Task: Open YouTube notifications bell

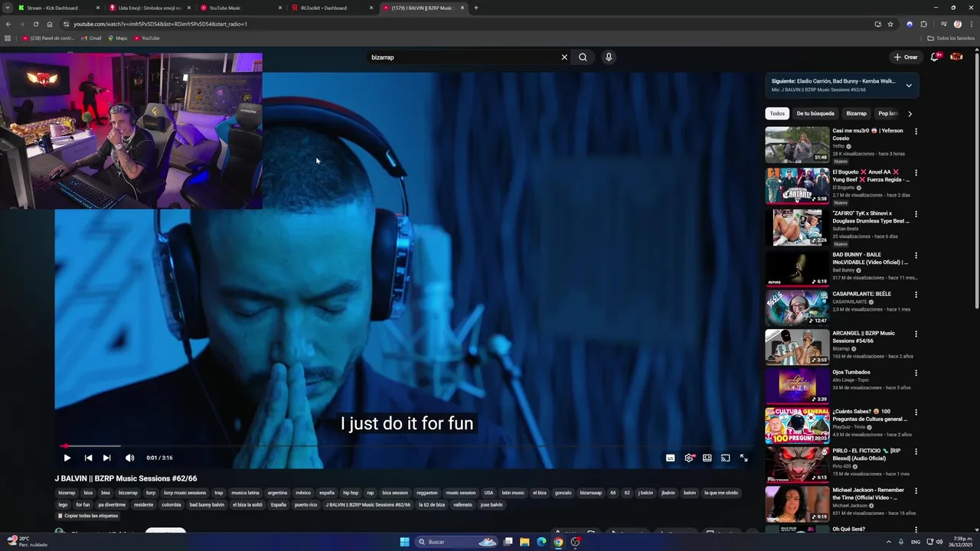Action: [x=935, y=57]
